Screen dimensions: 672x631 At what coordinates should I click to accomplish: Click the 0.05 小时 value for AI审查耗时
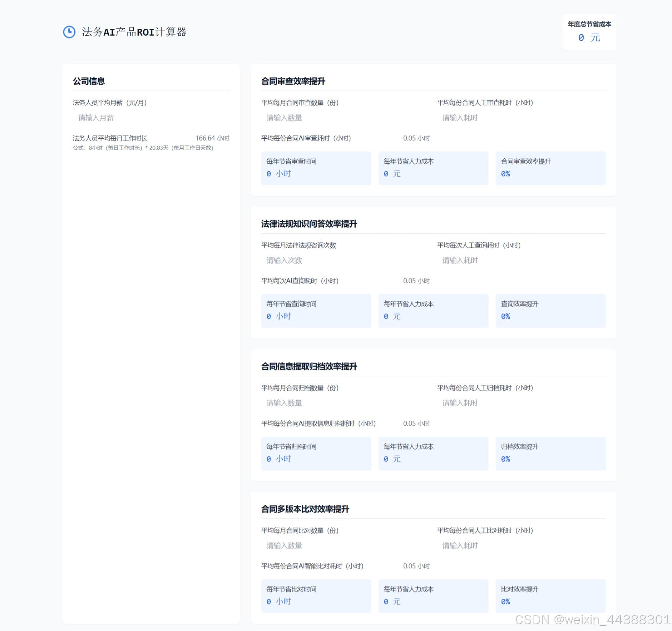(417, 138)
